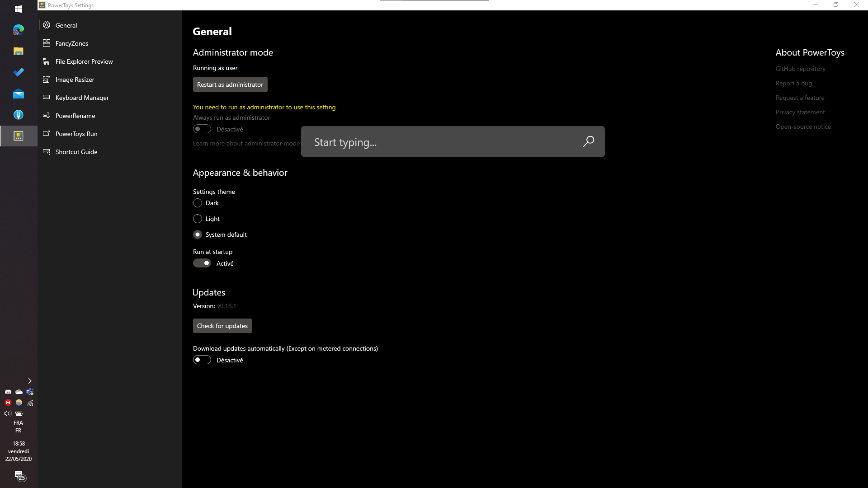Open the volume speaker tray icon

(x=7, y=413)
